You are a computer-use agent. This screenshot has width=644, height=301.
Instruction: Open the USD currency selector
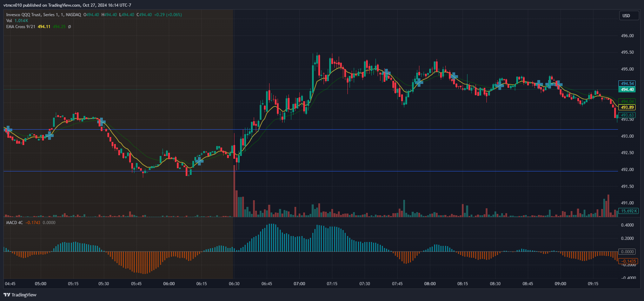[x=628, y=16]
